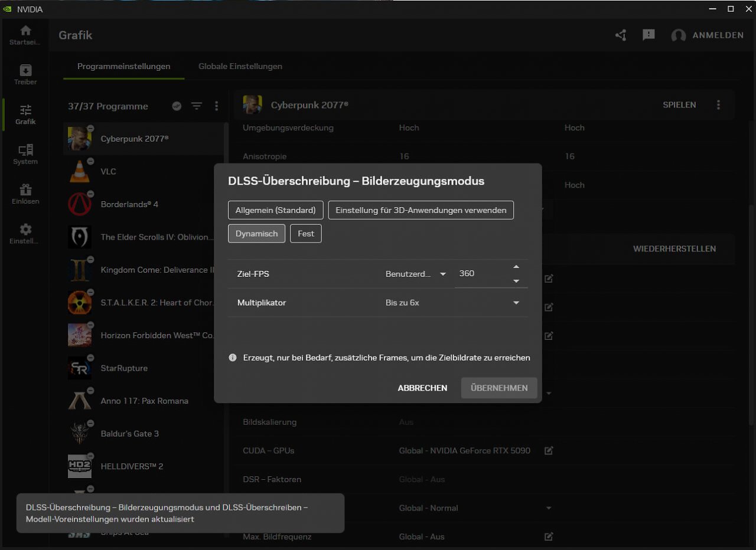
Task: Click ANMELDEN to sign in
Action: pyautogui.click(x=718, y=35)
